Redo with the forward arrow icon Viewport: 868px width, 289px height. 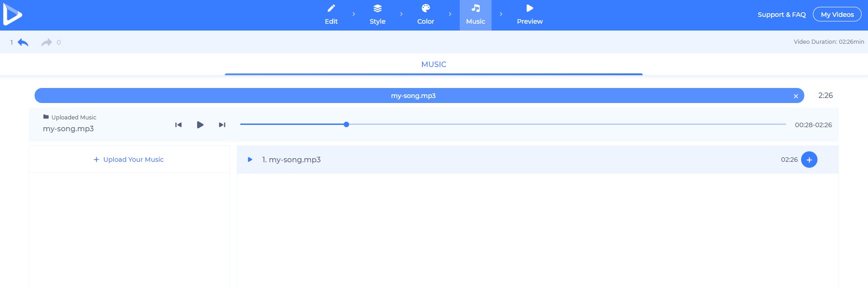coord(46,42)
